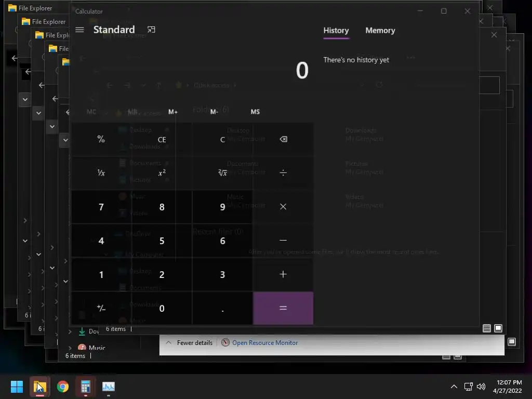The height and width of the screenshot is (399, 532).
Task: Click the minus operator key
Action: (x=283, y=241)
